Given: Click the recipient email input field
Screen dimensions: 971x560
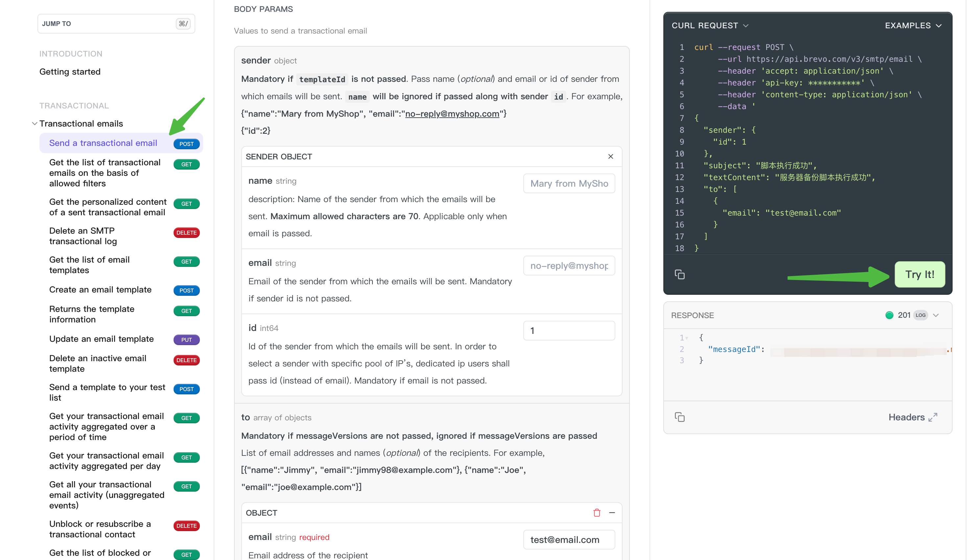Looking at the screenshot, I should [x=569, y=540].
